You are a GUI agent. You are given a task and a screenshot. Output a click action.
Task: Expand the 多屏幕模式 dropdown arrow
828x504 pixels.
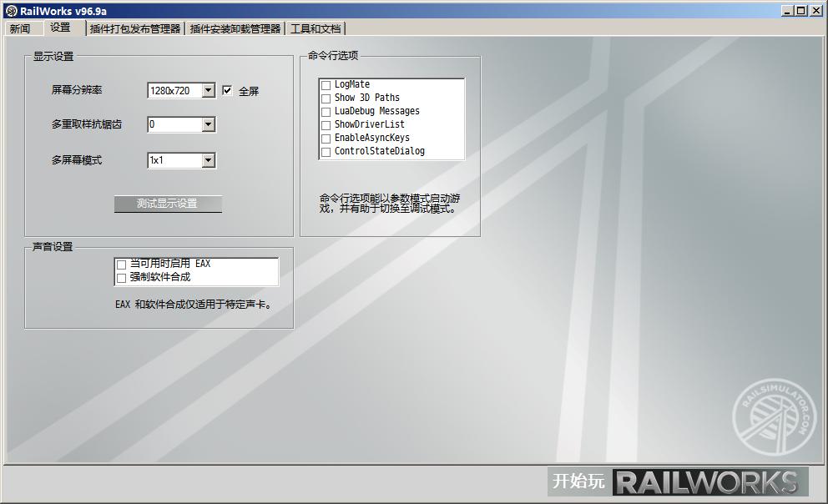[x=209, y=160]
